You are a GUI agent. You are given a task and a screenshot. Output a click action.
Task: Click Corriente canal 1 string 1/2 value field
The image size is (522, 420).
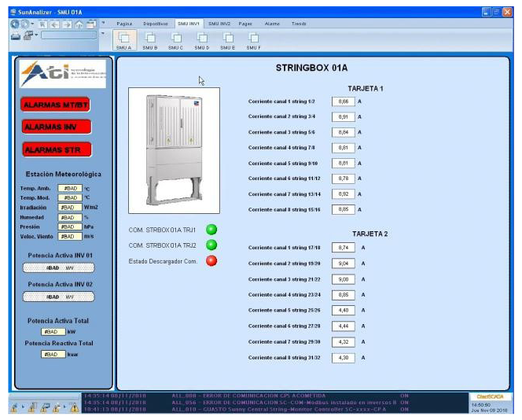(x=344, y=102)
